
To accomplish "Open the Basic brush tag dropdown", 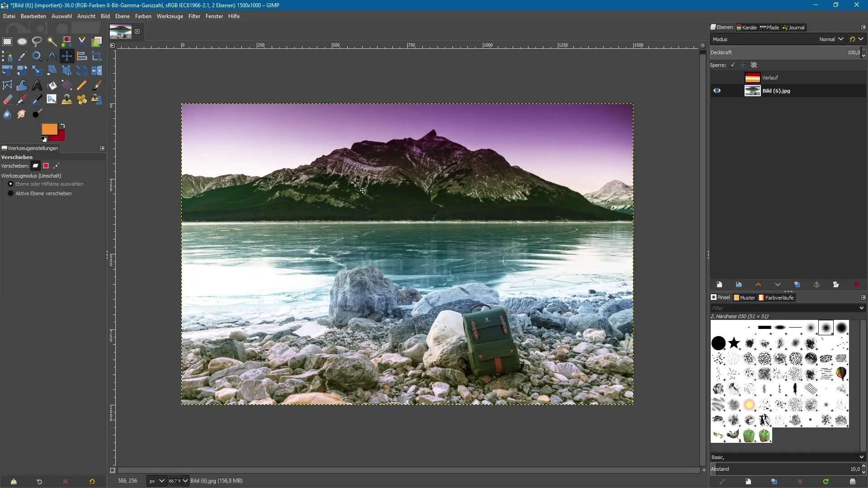I will pos(788,457).
